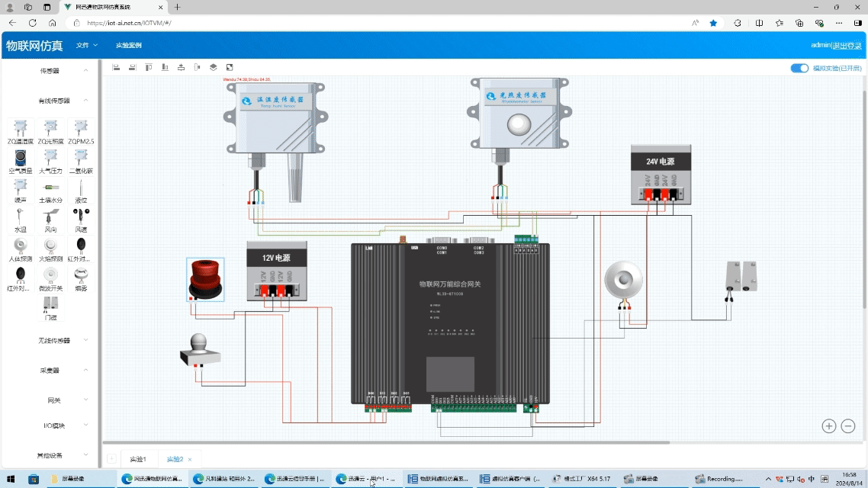Select the ZQ温湿度 sensor icon

click(21, 128)
